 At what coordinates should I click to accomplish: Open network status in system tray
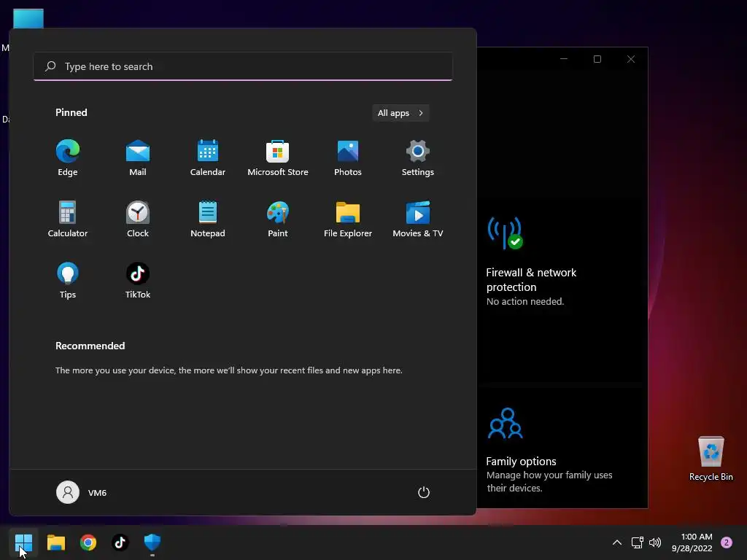(x=637, y=542)
